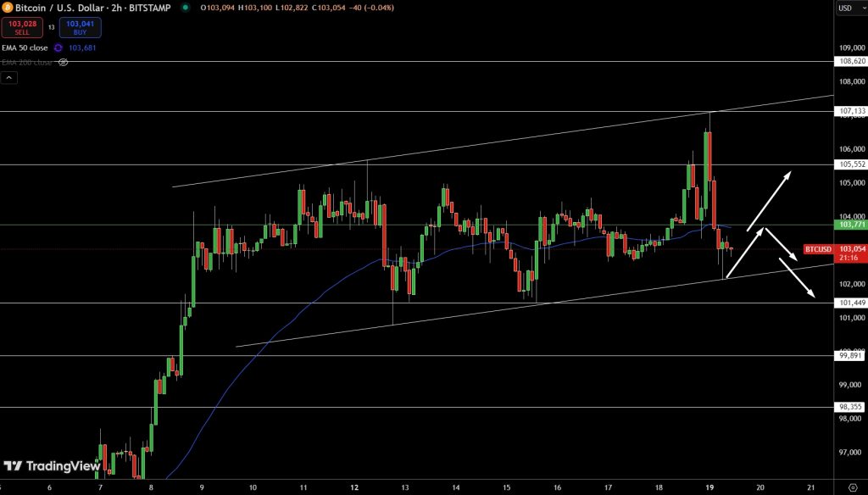868x495 pixels.
Task: Click the spread value 13 between Sell and Buy
Action: pos(52,28)
